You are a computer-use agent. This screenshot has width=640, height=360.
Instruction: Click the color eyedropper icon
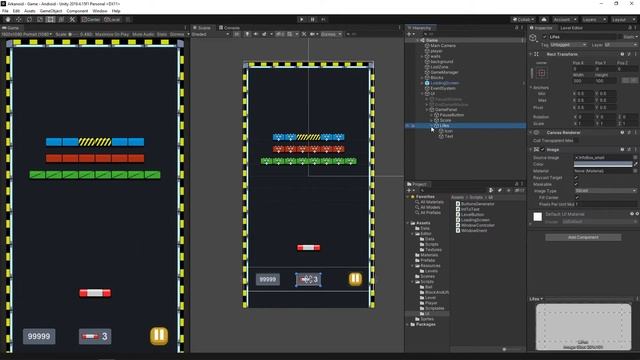coord(635,164)
